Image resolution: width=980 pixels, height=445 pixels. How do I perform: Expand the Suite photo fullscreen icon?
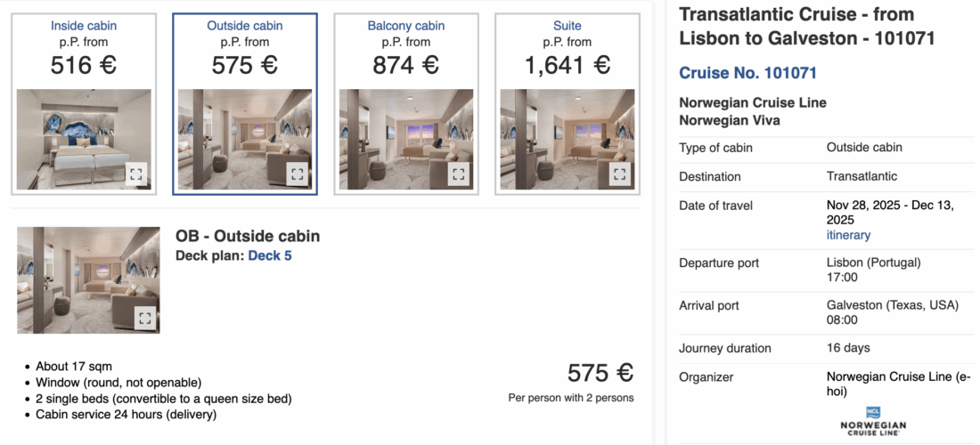tap(620, 174)
